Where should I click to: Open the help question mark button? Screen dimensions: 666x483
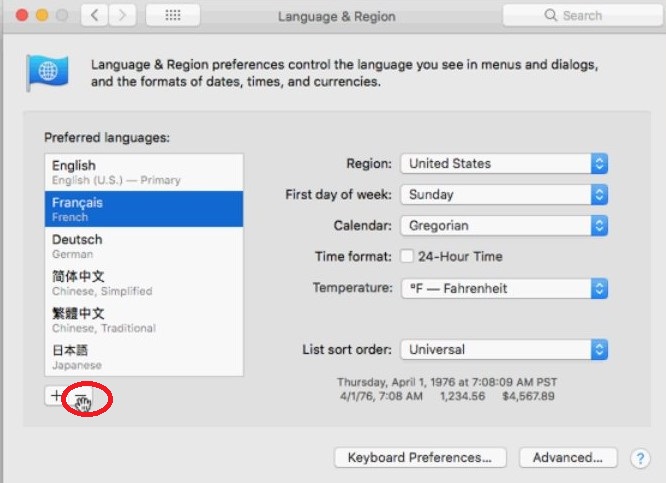640,458
